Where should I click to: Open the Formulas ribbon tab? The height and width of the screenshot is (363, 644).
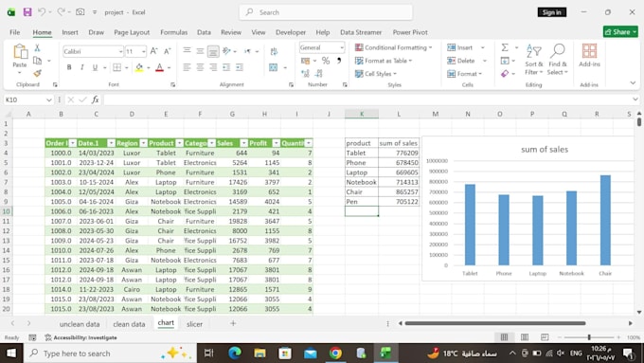173,32
